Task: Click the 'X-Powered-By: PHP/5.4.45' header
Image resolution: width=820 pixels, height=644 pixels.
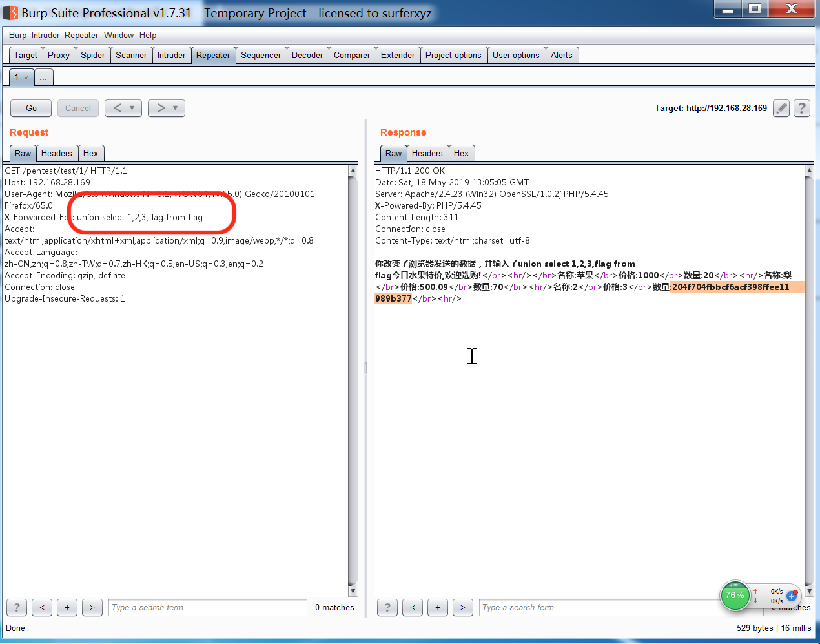Action: 428,205
